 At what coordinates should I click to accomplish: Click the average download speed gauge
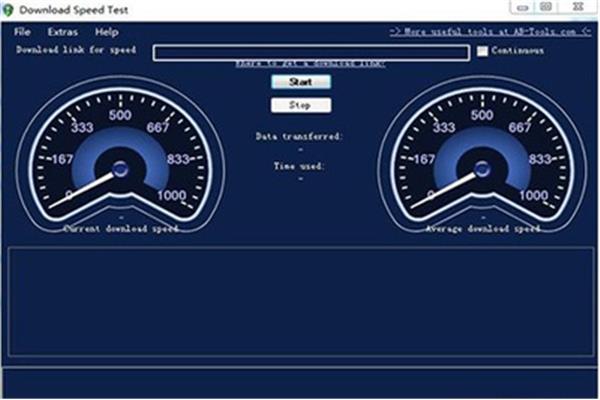[x=482, y=155]
